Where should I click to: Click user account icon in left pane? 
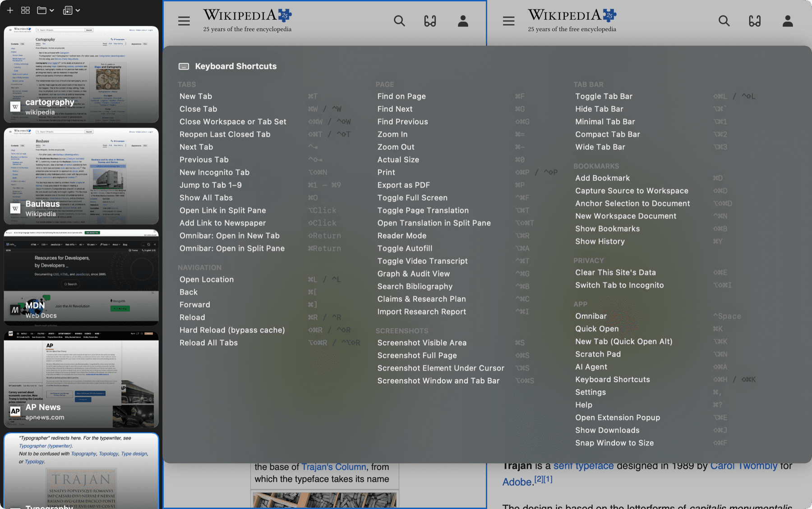tap(463, 21)
